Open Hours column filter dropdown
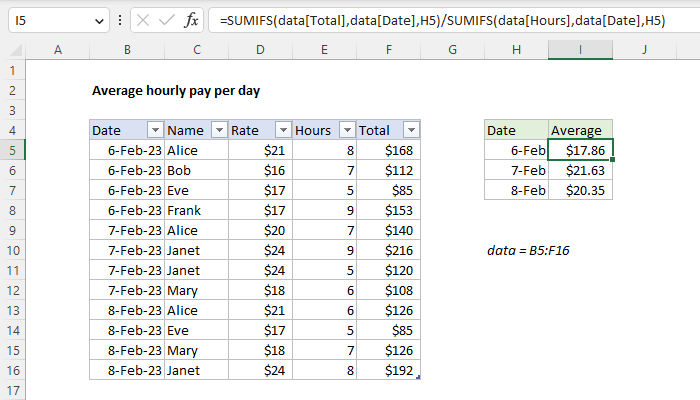Image resolution: width=700 pixels, height=400 pixels. (347, 130)
